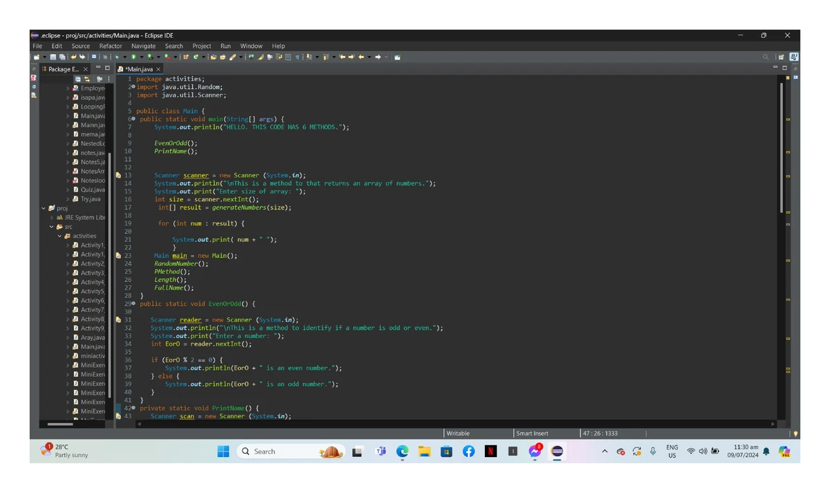This screenshot has height=504, width=830.
Task: Close the *Main.java editor tab
Action: click(x=158, y=69)
